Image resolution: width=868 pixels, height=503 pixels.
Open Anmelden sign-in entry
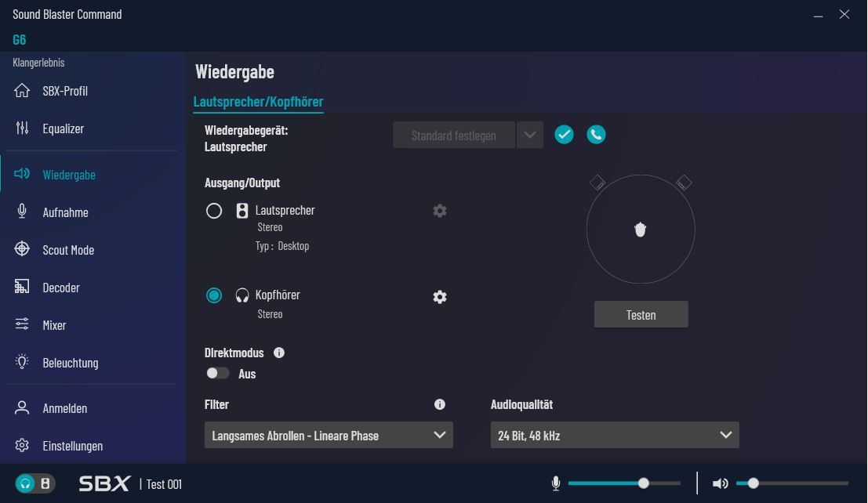[65, 408]
